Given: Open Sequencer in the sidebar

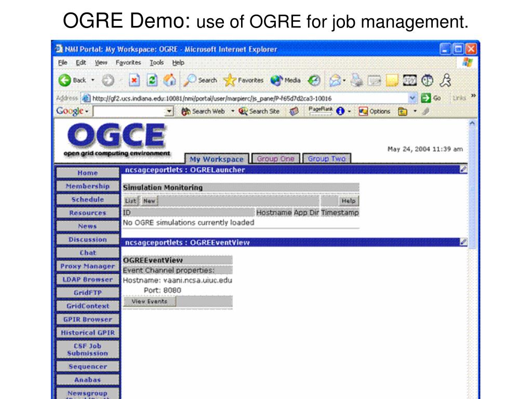Looking at the screenshot, I should point(88,366).
